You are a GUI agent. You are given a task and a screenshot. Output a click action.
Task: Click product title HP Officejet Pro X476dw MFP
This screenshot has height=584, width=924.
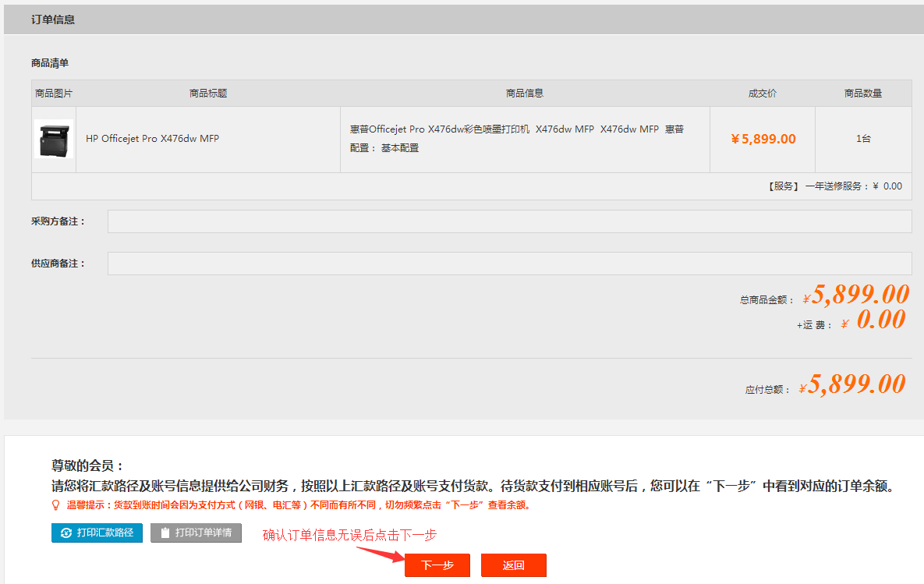(153, 139)
